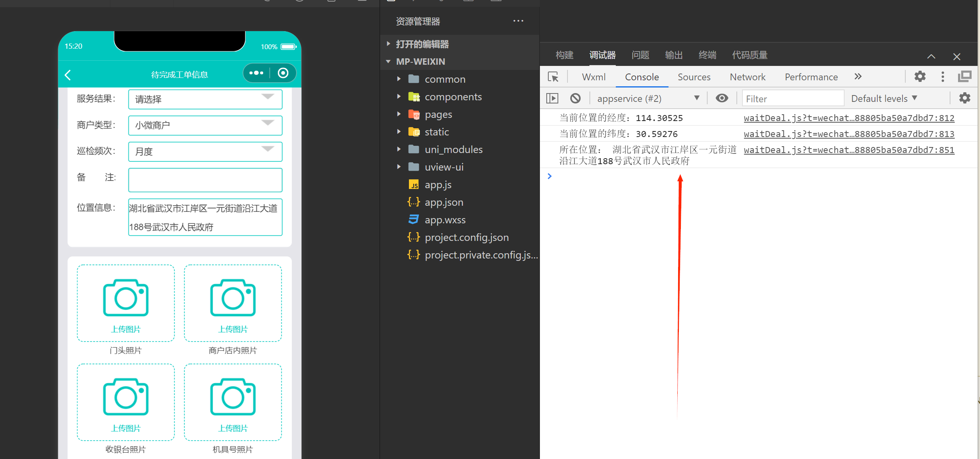980x459 pixels.
Task: Collapse the debugger panel with the up chevron
Action: (931, 56)
